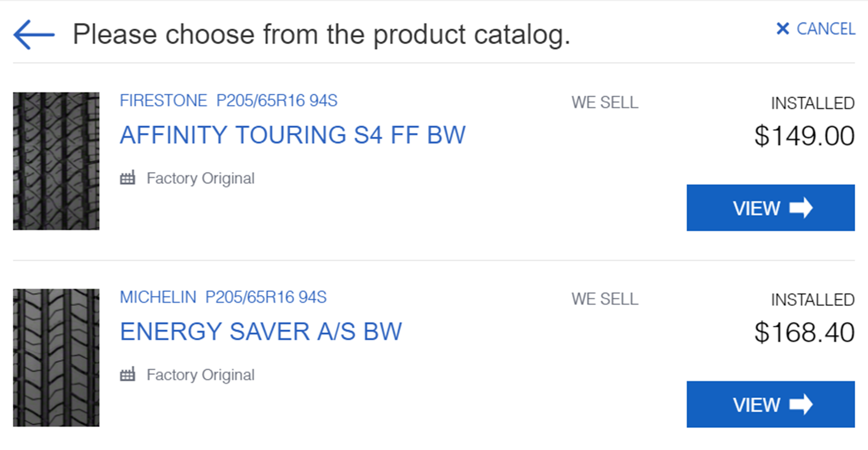868x450 pixels.
Task: Click the factory icon under Energy Saver
Action: (x=128, y=374)
